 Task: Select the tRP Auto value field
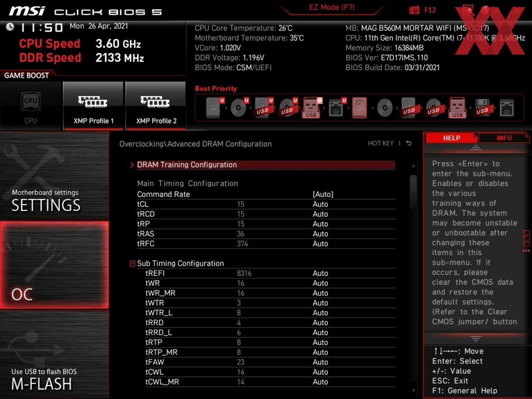[320, 224]
